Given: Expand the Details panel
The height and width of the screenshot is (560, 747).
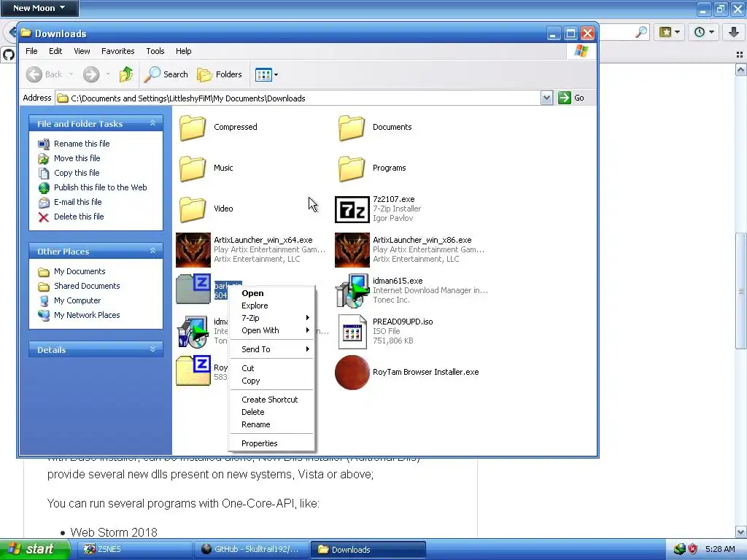Looking at the screenshot, I should pos(153,349).
